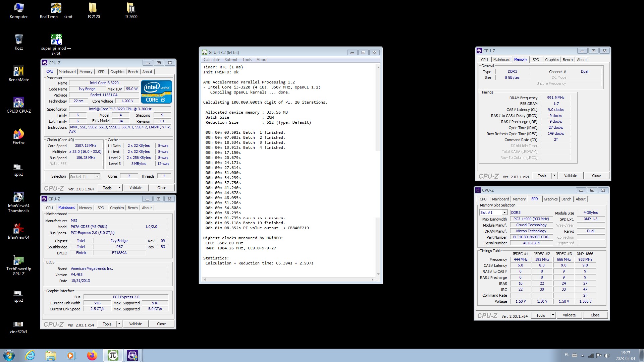This screenshot has height=362, width=644.
Task: Launch the IrfanView 64 Thumbnails shortcut
Action: [x=19, y=202]
